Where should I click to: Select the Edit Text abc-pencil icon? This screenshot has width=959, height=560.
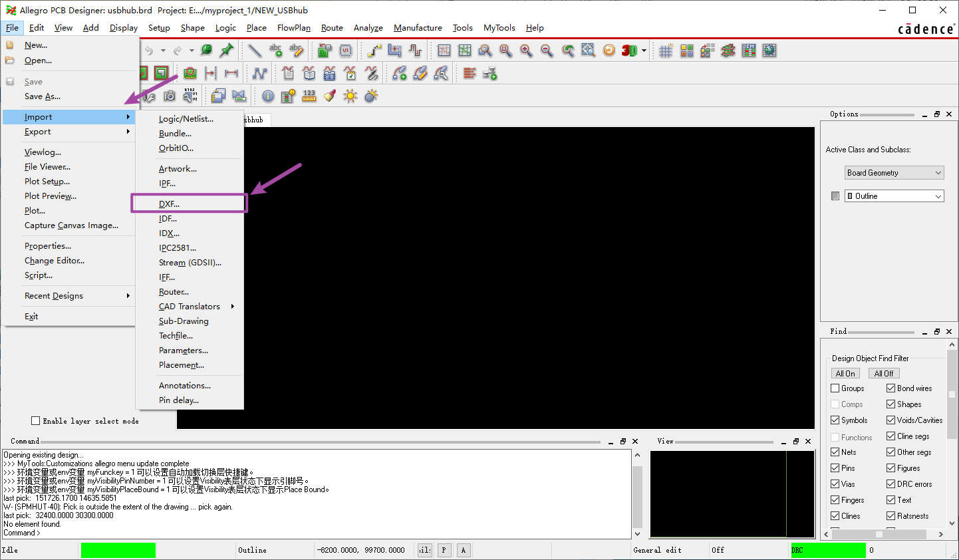click(x=296, y=51)
